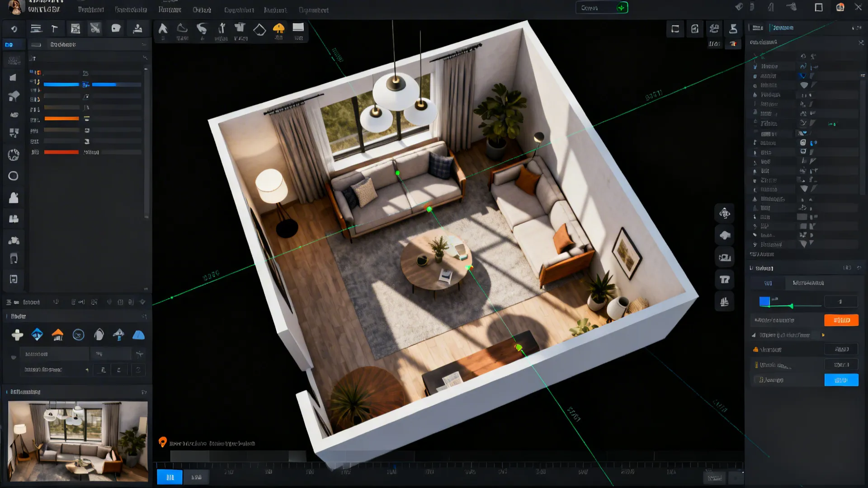Select the diamond shape tool
This screenshot has width=868, height=488.
(259, 30)
